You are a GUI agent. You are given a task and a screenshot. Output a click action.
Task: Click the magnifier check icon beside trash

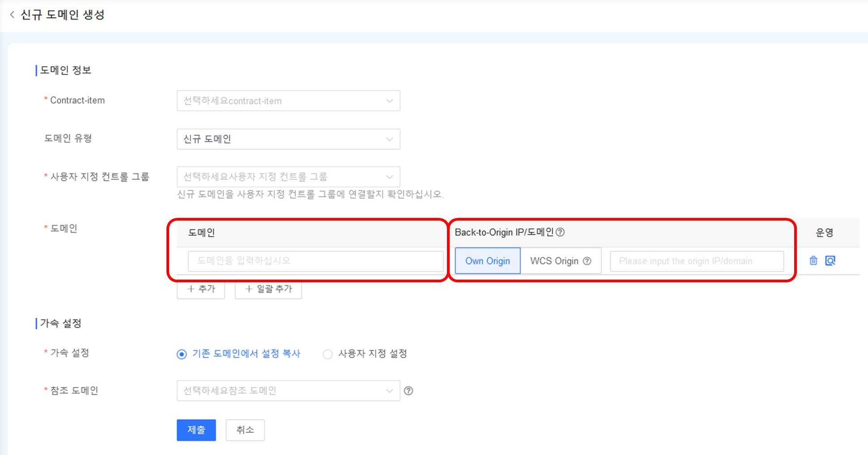tap(830, 261)
